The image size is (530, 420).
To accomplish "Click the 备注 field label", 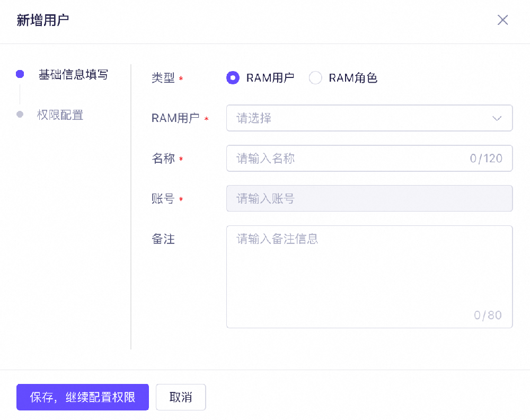I will click(x=163, y=239).
